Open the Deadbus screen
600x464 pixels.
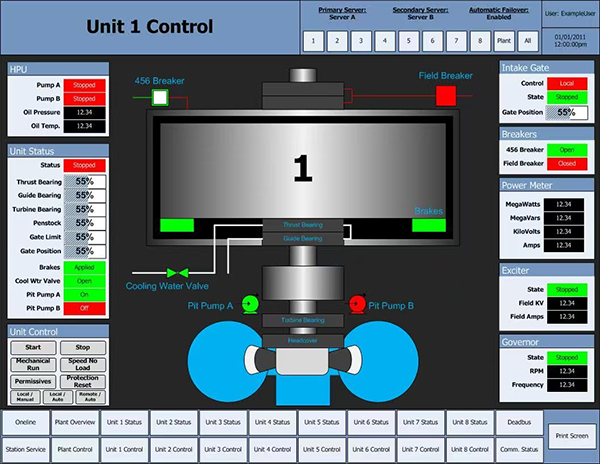(x=519, y=423)
